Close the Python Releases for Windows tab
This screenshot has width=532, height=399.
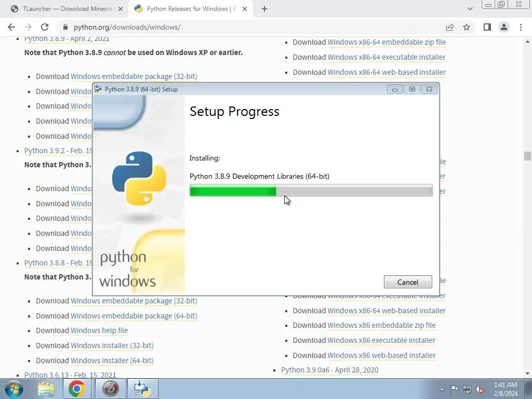point(245,9)
